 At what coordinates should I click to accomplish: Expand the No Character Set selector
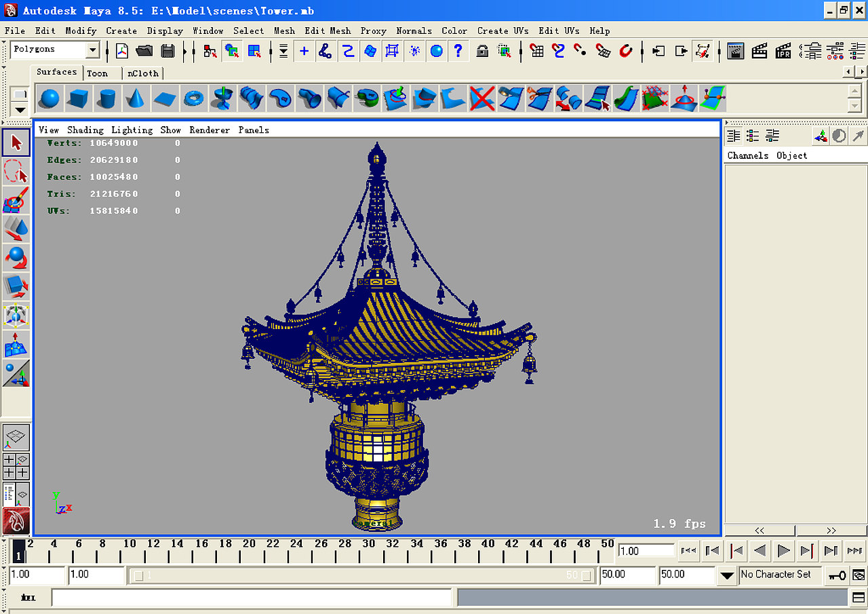[781, 575]
